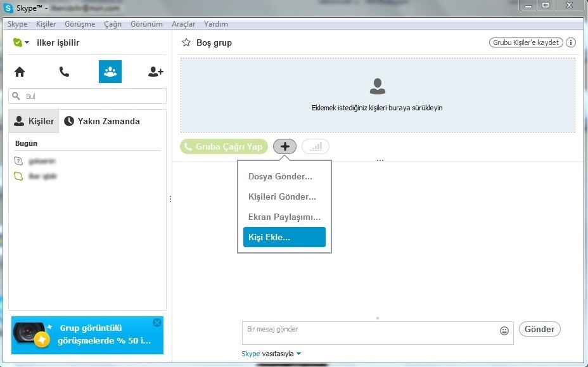Open the emoticon picker
This screenshot has width=588, height=367.
click(504, 331)
